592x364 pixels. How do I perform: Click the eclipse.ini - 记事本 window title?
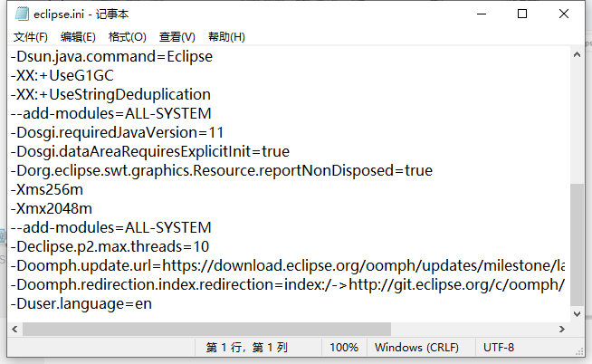point(81,14)
